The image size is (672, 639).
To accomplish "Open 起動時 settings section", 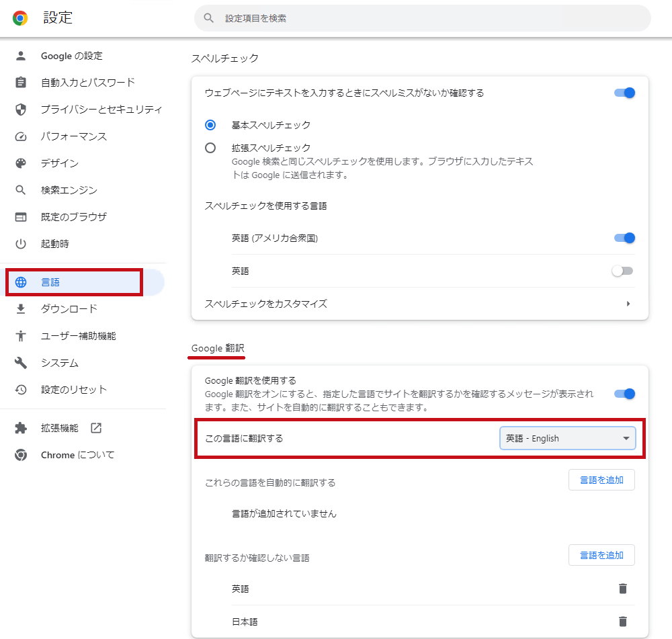I will [55, 244].
